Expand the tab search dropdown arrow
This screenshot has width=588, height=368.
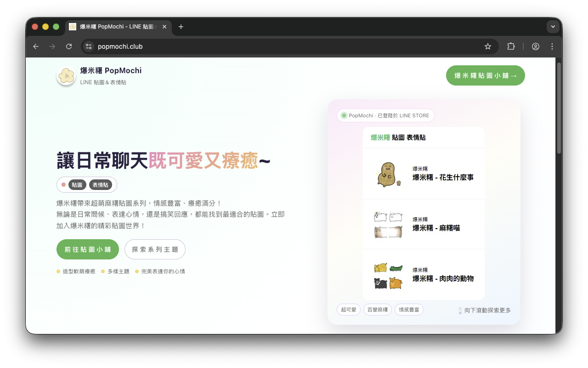[x=553, y=27]
